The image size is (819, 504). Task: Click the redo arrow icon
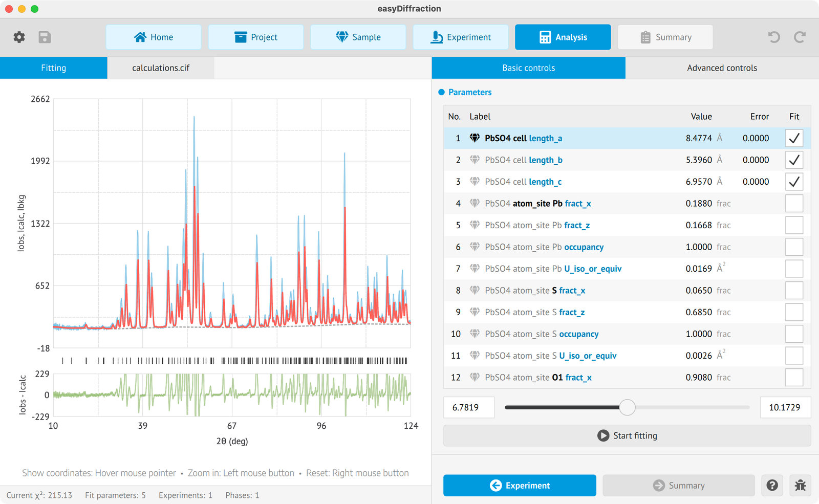800,37
